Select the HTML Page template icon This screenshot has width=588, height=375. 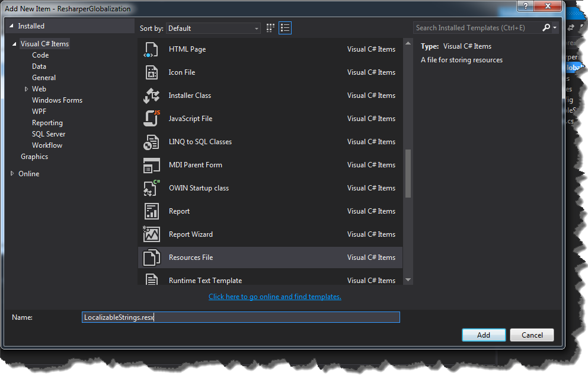(152, 50)
